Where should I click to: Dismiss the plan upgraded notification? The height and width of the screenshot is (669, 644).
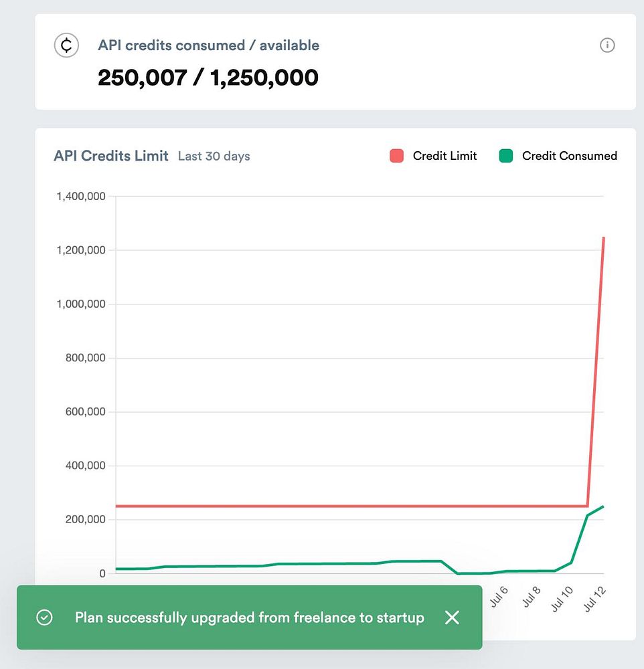coord(452,617)
